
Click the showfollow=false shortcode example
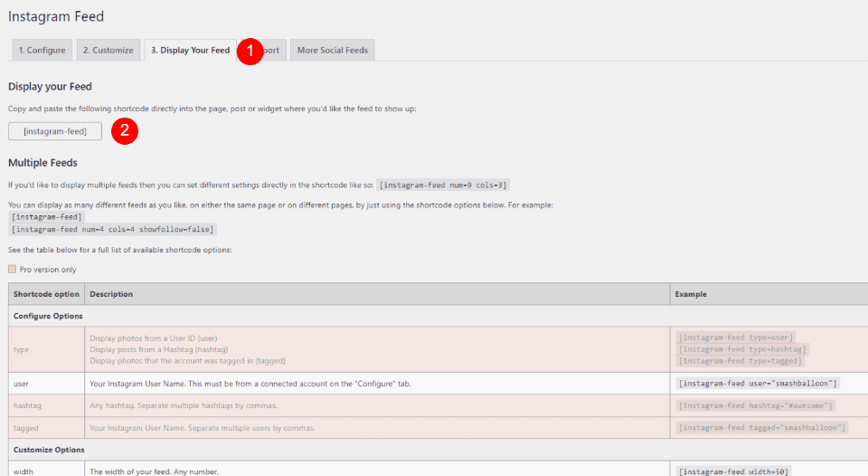tap(113, 229)
